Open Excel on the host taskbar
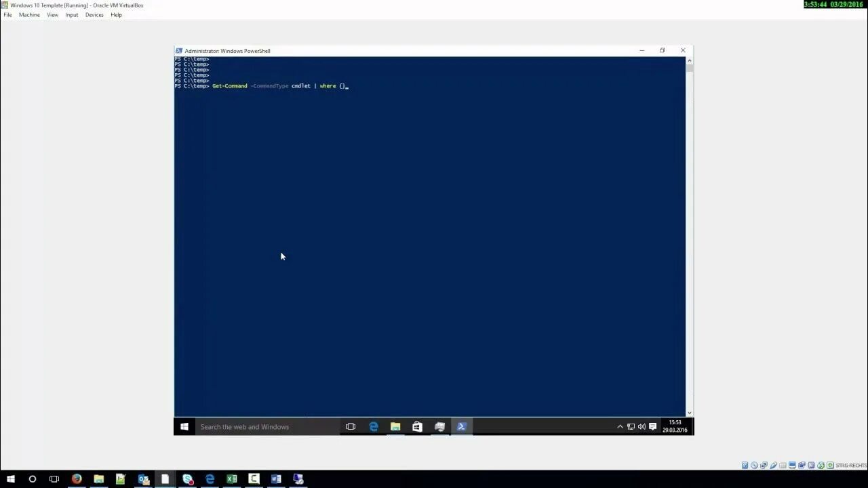 click(x=231, y=479)
